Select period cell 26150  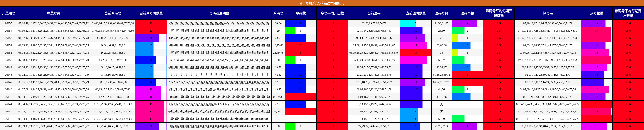9,60
